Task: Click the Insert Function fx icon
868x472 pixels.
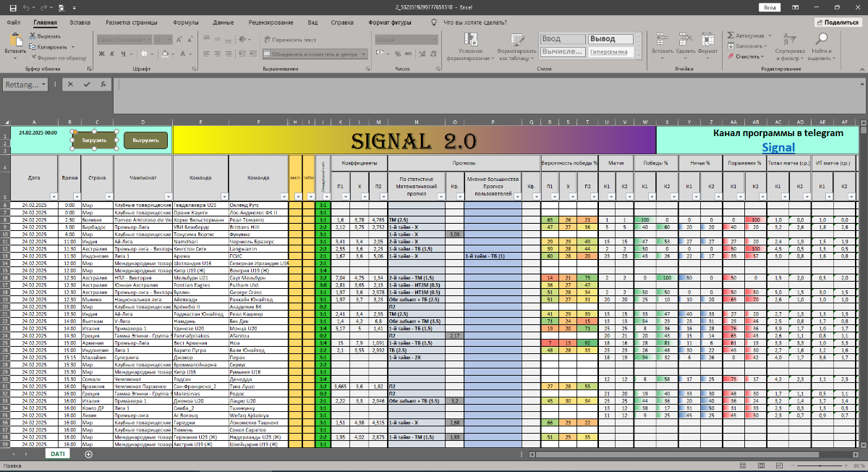Action: click(102, 84)
